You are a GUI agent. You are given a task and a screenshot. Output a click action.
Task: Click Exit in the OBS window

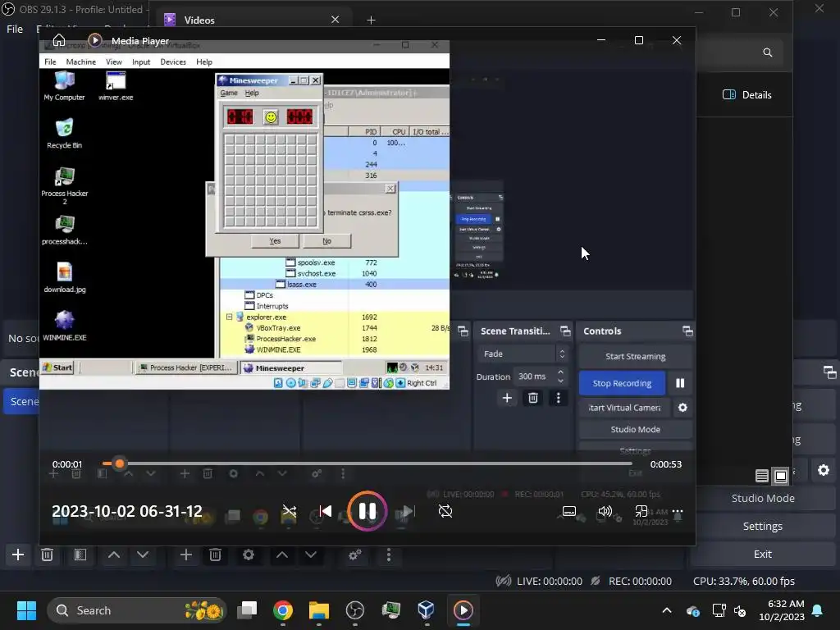[x=763, y=554]
